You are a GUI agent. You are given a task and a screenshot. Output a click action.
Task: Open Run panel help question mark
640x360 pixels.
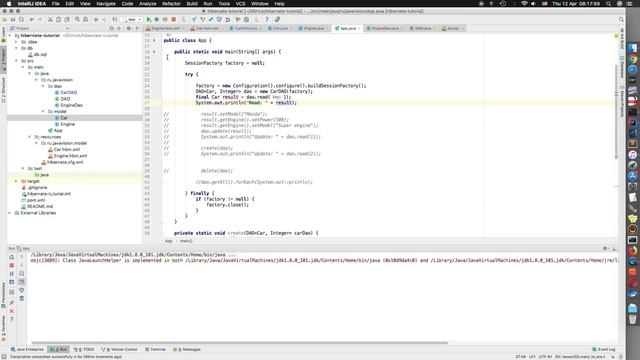click(11, 319)
